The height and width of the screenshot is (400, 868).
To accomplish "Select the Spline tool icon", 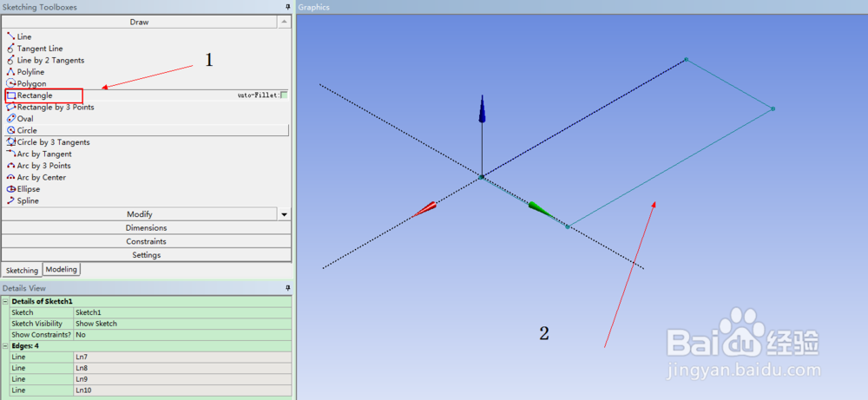I will click(x=10, y=200).
